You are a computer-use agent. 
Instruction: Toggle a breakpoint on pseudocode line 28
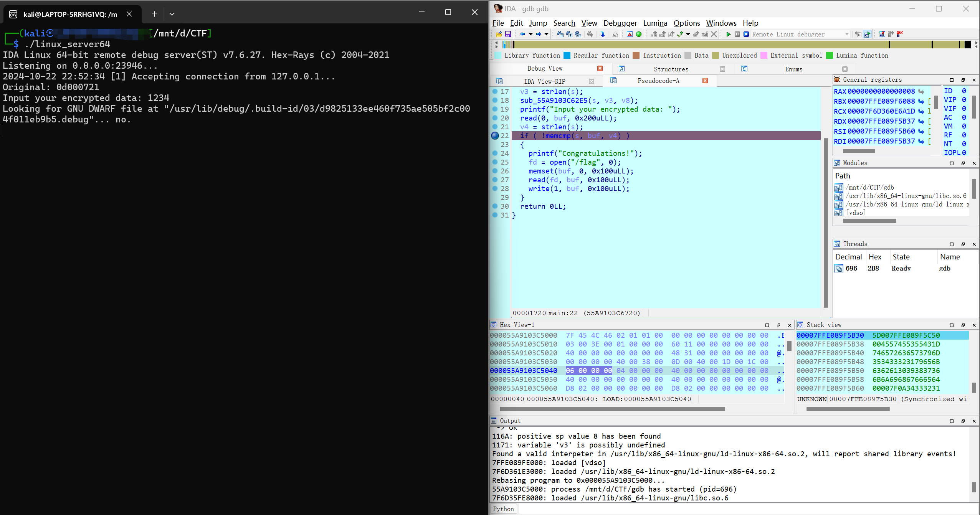(495, 188)
